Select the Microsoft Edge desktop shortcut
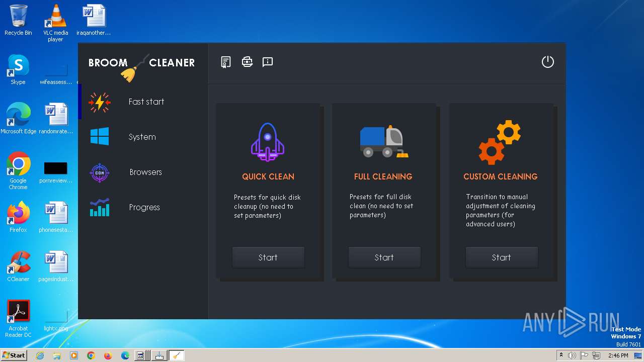 pos(18,119)
